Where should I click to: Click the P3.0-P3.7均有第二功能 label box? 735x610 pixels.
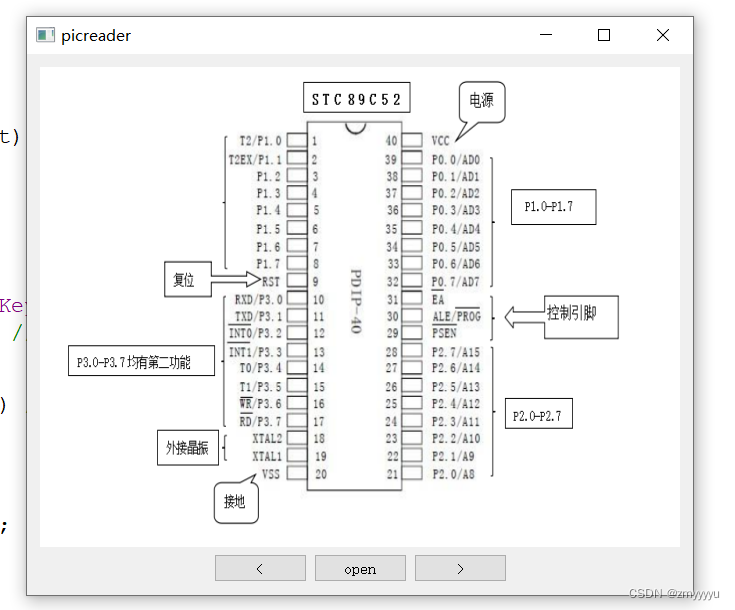point(141,361)
